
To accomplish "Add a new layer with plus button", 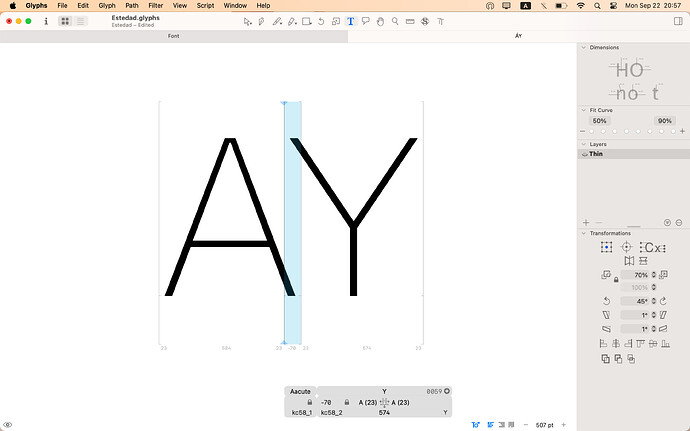I will [x=585, y=222].
